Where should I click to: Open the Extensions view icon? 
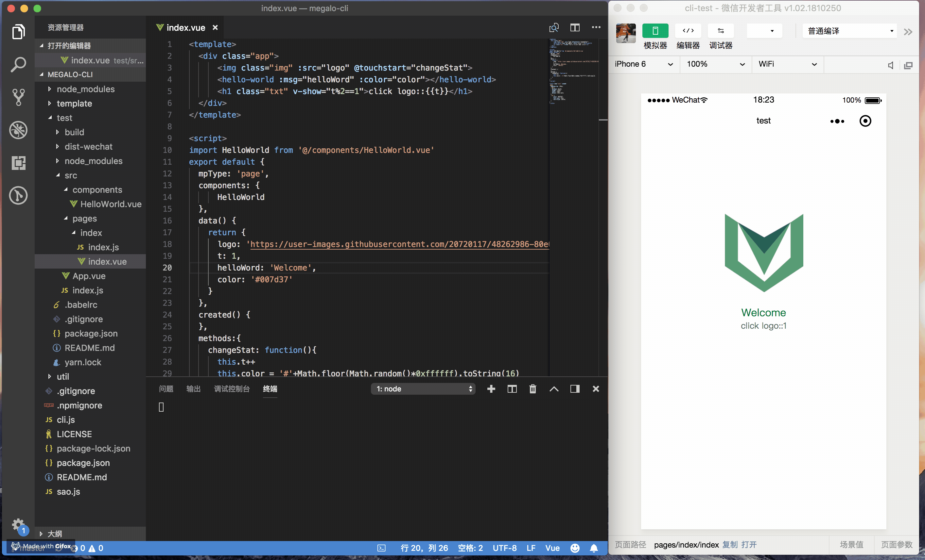click(18, 162)
